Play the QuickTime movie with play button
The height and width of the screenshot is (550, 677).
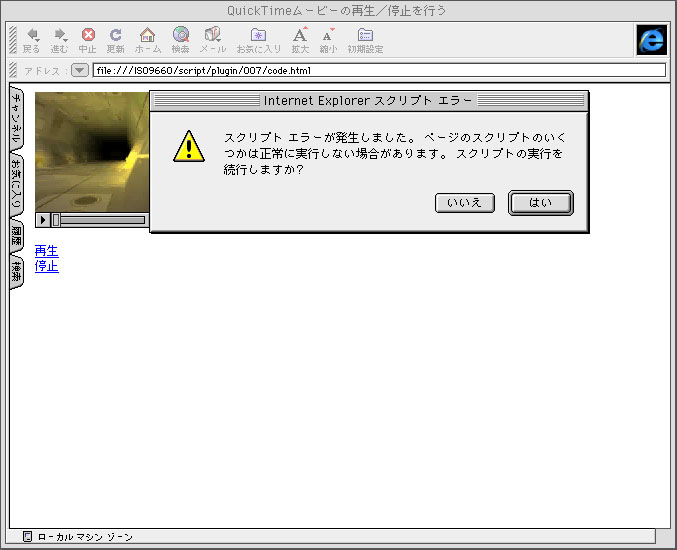point(42,220)
